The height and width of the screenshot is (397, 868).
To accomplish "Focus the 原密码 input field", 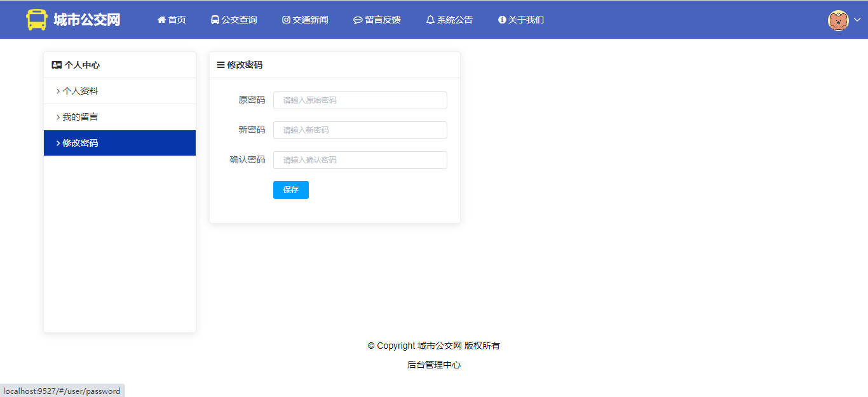I will pyautogui.click(x=360, y=100).
